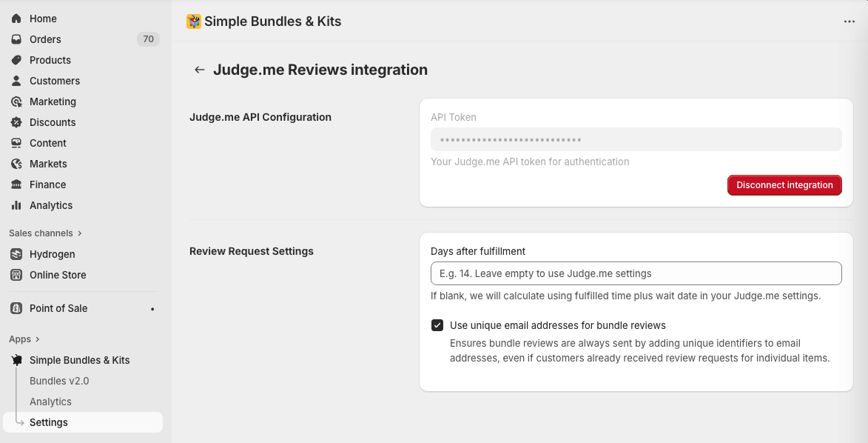Open the three-dot more actions menu
This screenshot has width=868, height=443.
click(x=850, y=21)
